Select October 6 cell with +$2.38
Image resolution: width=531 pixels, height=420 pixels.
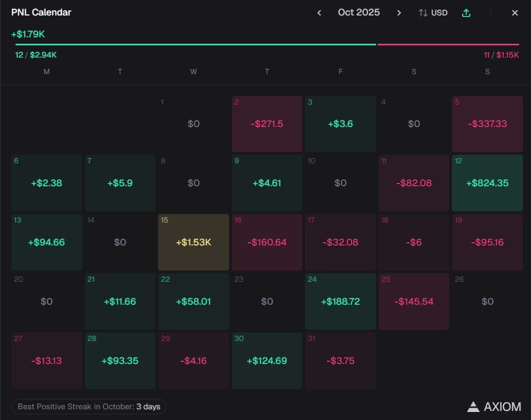46,183
